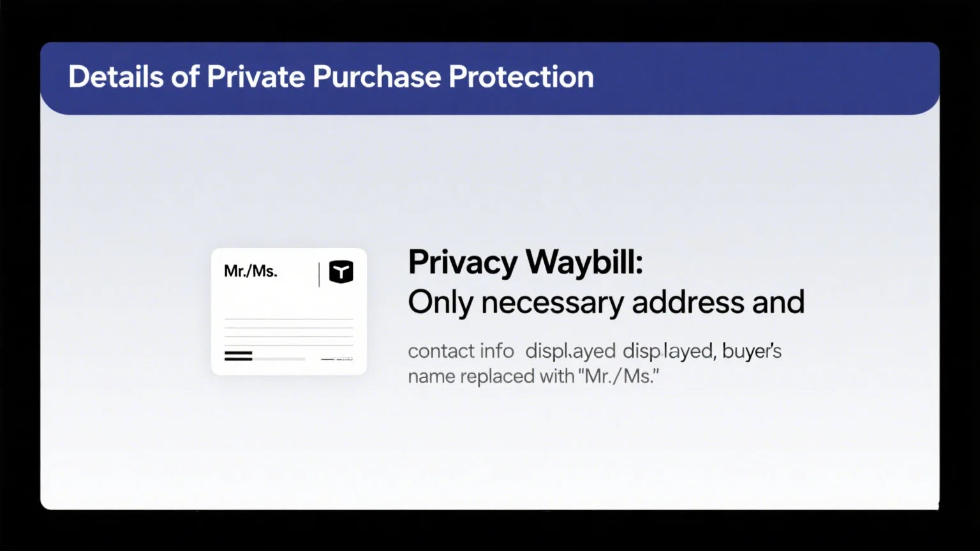Click the small scribble at card's bottom-right corner
The width and height of the screenshot is (980, 551).
pos(338,358)
